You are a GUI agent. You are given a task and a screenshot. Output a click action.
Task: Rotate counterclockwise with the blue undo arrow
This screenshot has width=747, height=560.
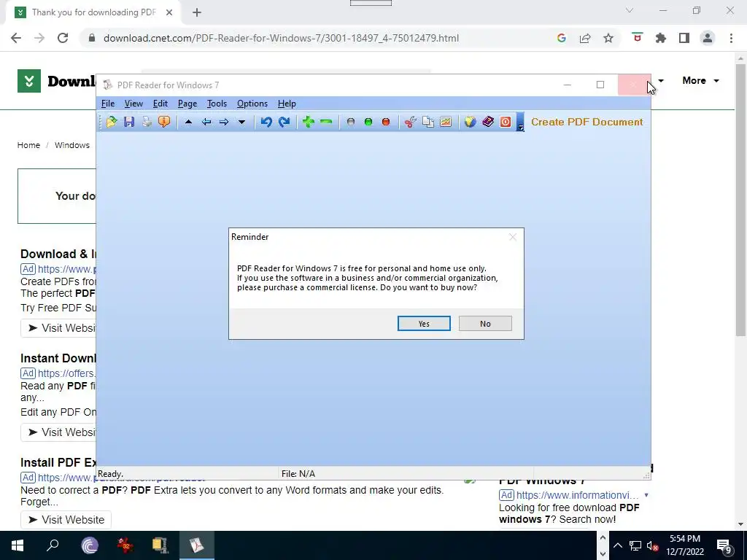click(266, 122)
